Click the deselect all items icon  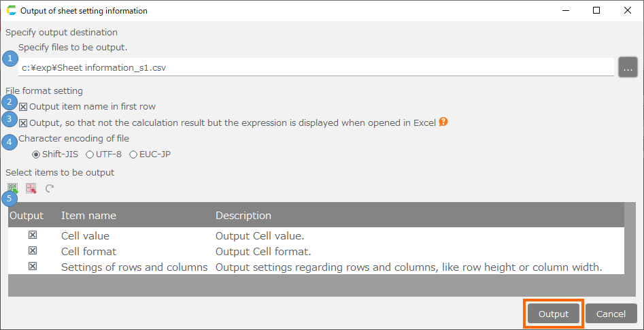coord(31,188)
